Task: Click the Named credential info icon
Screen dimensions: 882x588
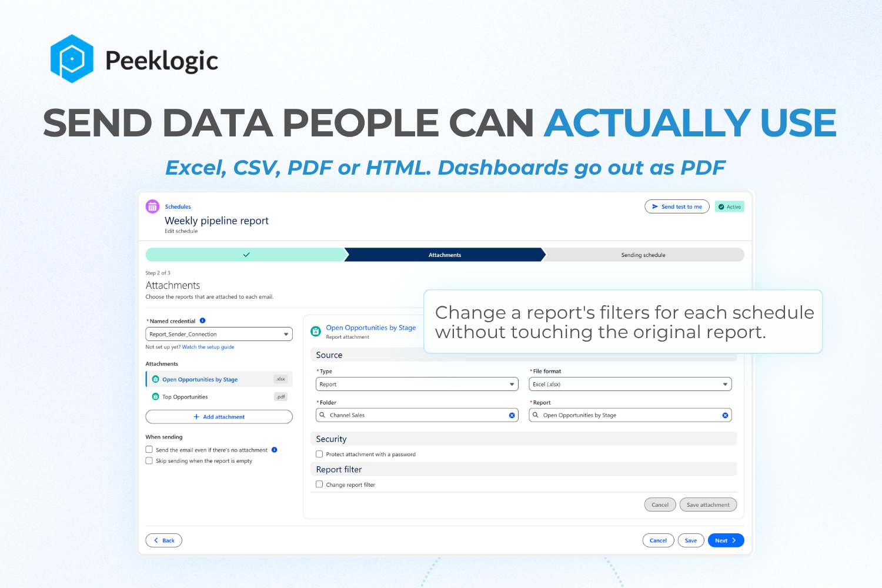Action: pos(202,320)
